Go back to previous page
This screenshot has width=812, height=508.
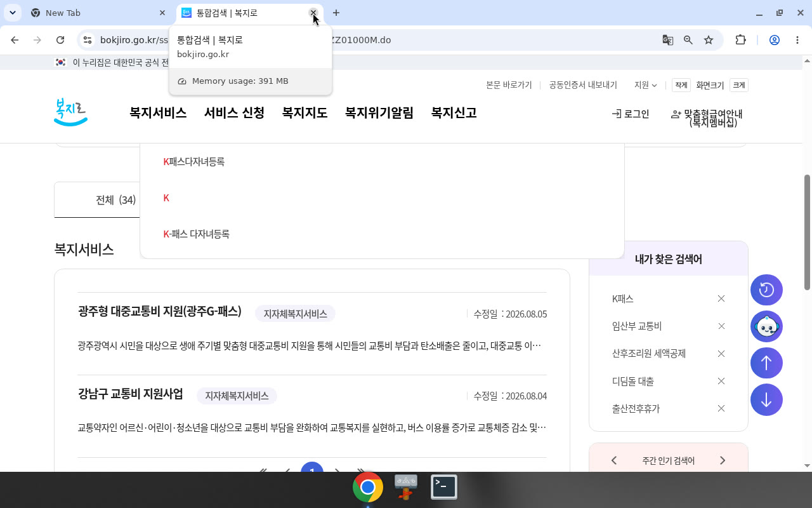(15, 40)
